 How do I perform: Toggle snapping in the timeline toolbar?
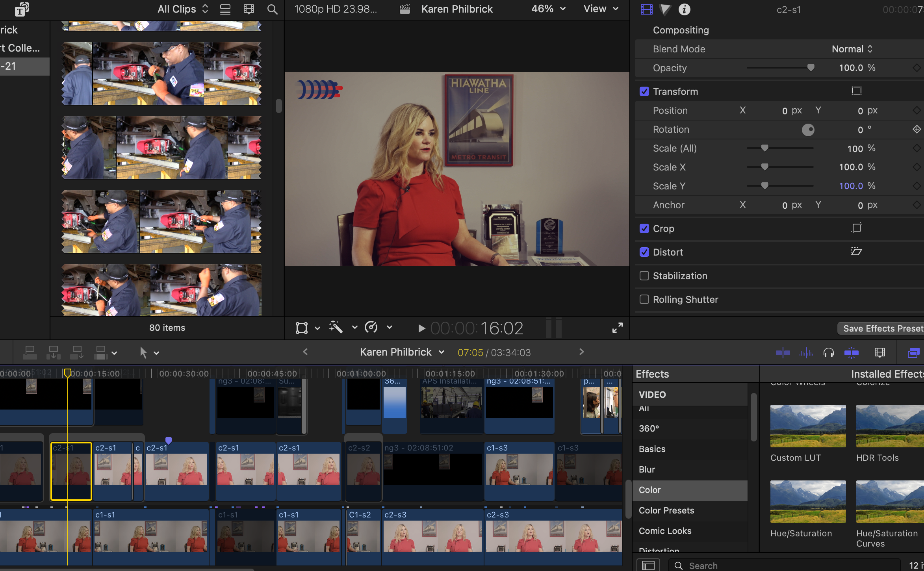click(852, 352)
